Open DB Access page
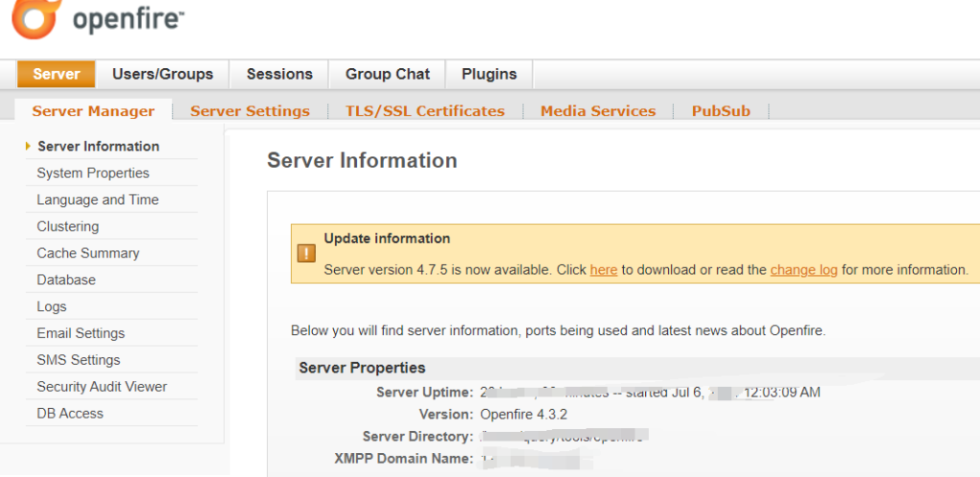This screenshot has height=477, width=980. pyautogui.click(x=70, y=414)
